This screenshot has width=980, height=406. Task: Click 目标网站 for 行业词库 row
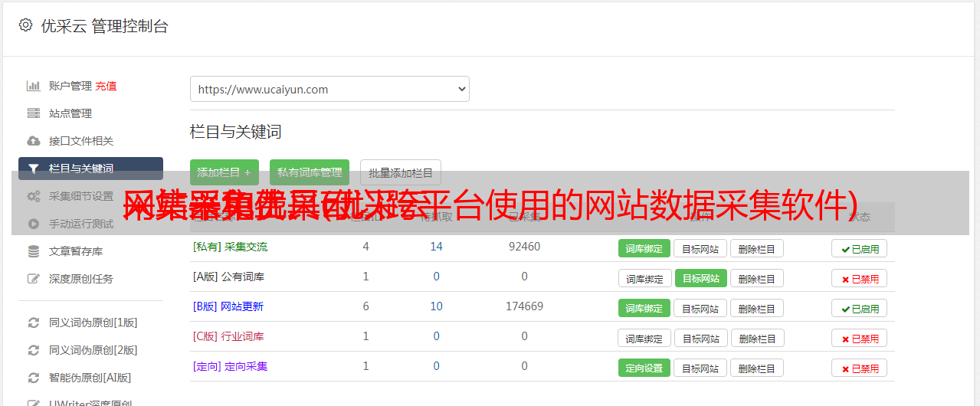coord(701,338)
